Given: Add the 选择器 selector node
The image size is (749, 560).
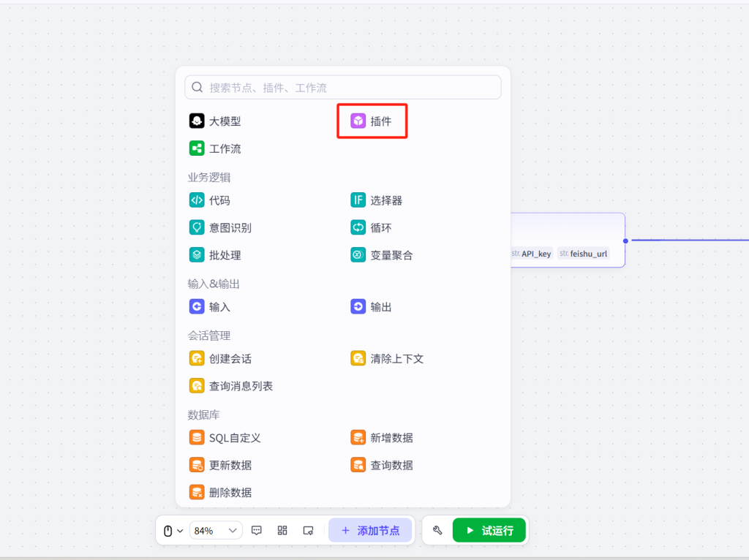Looking at the screenshot, I should [377, 200].
